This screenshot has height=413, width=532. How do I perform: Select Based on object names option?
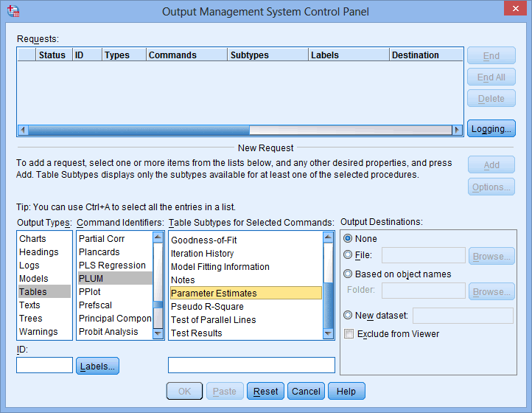pos(348,274)
